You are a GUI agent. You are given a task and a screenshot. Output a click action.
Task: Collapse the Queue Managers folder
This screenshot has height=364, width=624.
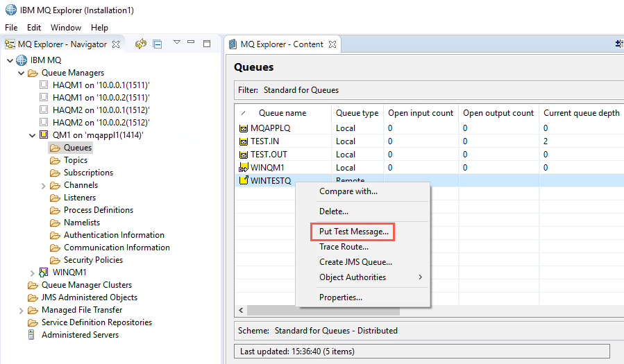21,73
